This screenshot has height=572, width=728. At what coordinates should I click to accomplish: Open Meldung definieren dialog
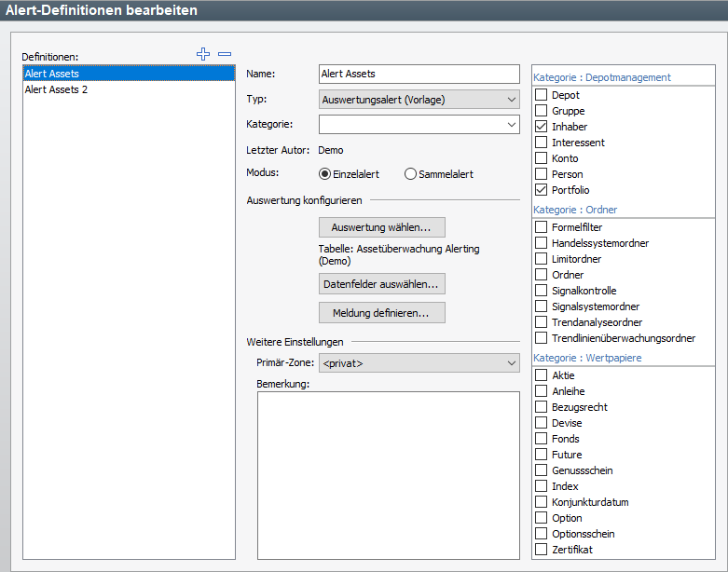click(381, 313)
